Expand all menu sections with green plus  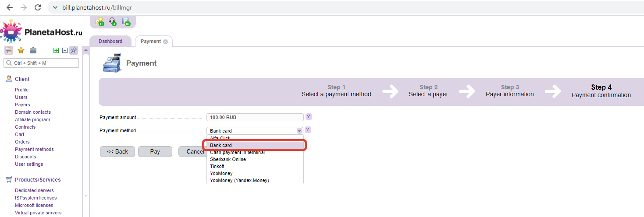pos(56,50)
